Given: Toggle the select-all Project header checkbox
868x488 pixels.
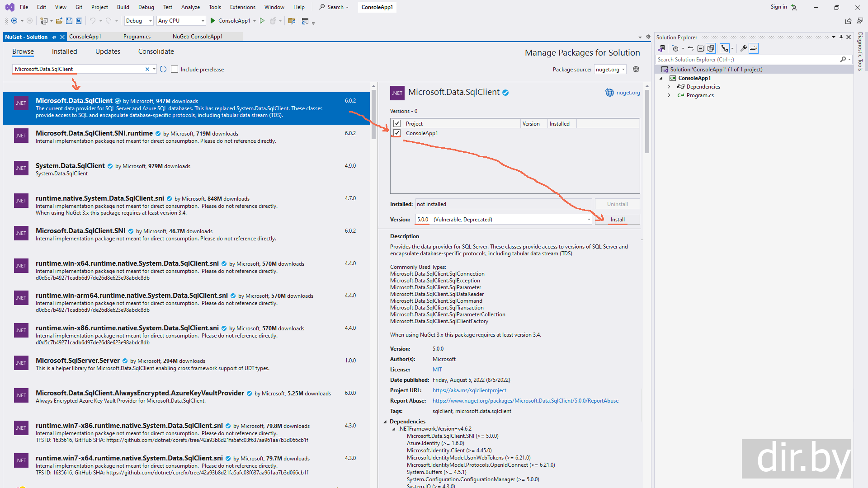Looking at the screenshot, I should (x=397, y=123).
